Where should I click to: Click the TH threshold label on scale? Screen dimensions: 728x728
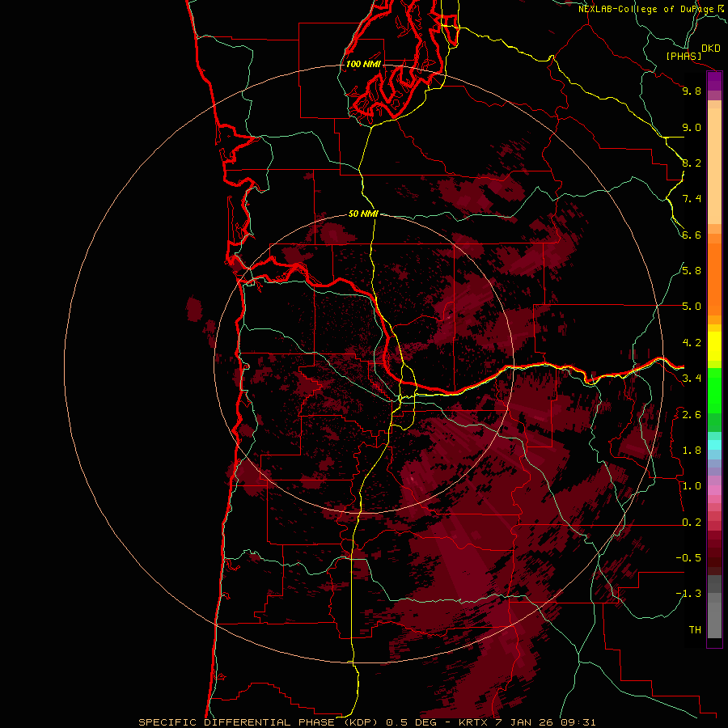point(695,630)
